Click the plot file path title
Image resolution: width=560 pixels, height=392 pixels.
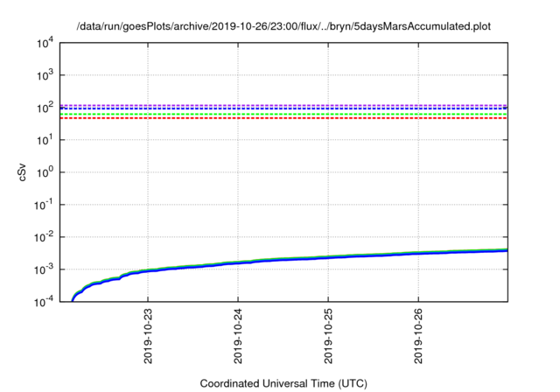[x=283, y=26]
